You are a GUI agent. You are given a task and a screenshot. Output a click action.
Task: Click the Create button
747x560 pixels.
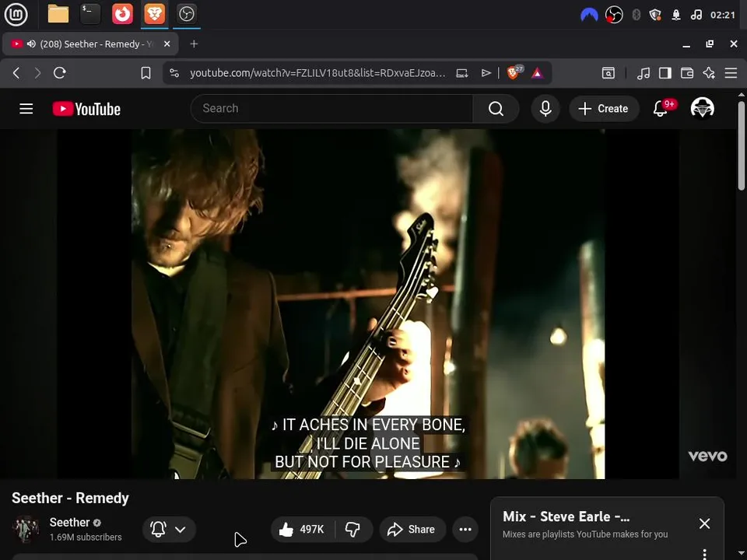pos(604,109)
